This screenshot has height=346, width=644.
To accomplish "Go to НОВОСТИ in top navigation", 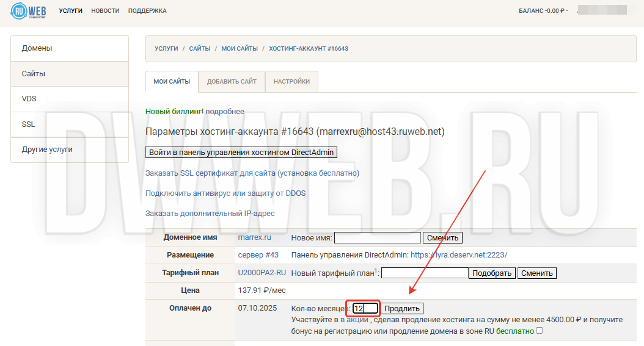I will pos(105,11).
